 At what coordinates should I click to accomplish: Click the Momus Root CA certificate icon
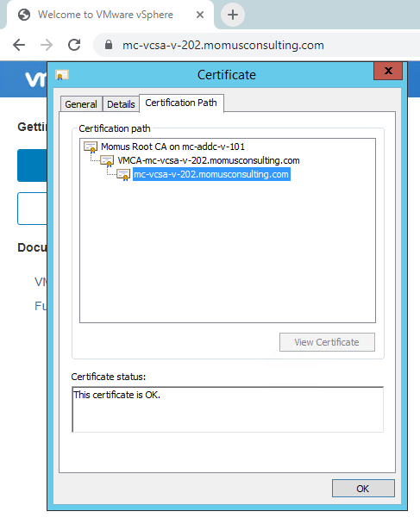click(x=91, y=147)
